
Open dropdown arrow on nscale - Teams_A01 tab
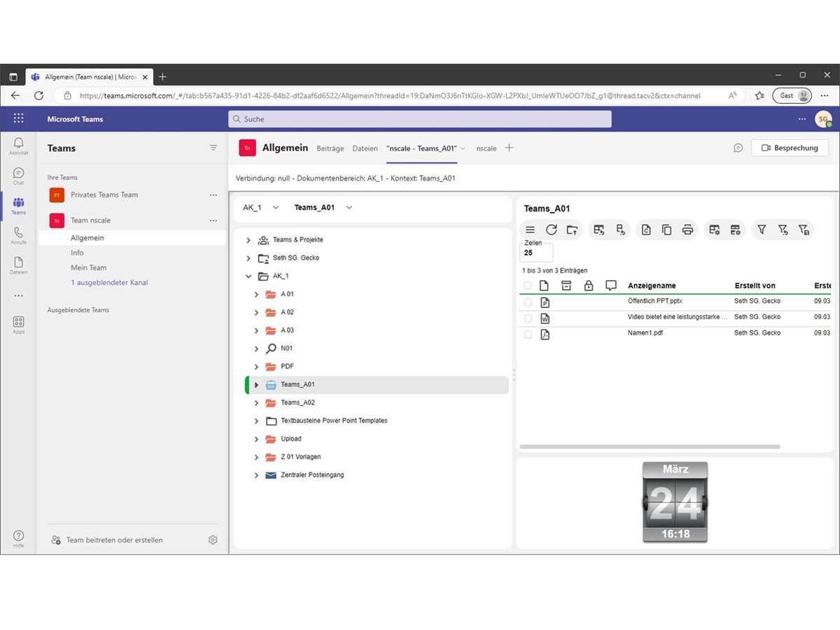463,148
